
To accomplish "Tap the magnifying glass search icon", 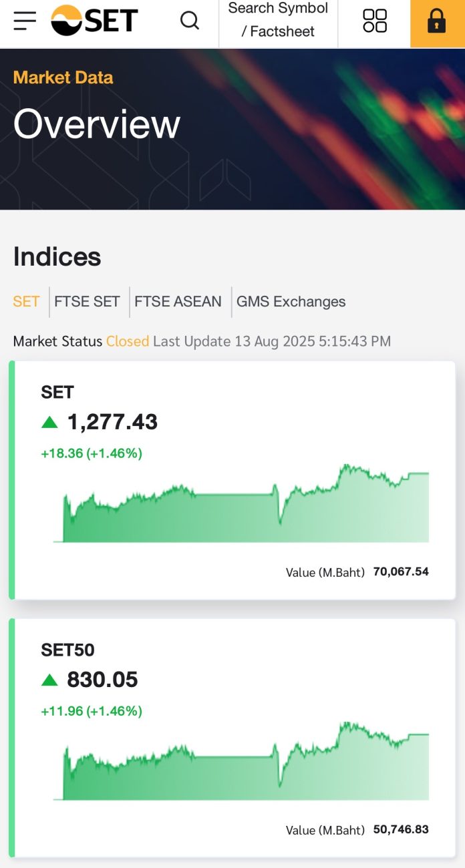I will (x=190, y=21).
